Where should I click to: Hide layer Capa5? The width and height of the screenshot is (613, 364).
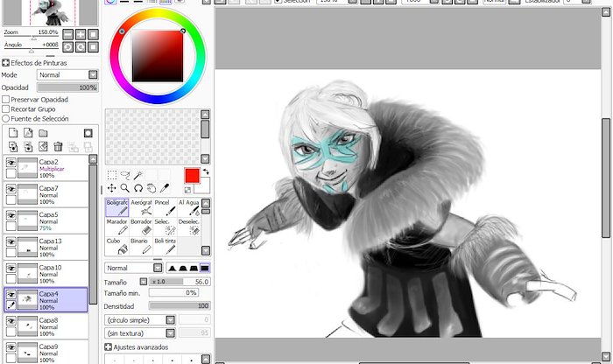(11, 215)
